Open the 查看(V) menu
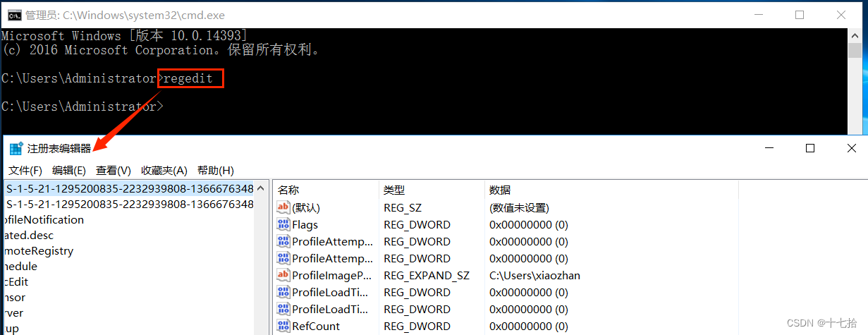868x335 pixels. pyautogui.click(x=114, y=171)
